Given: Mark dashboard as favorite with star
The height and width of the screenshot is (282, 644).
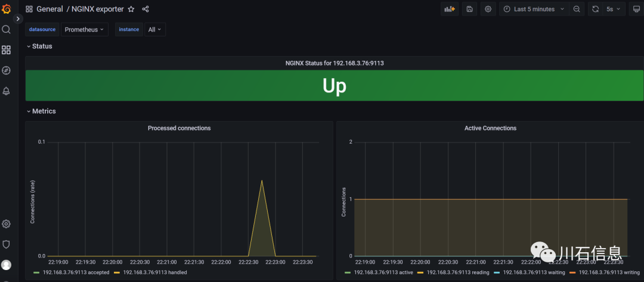Looking at the screenshot, I should pos(131,9).
